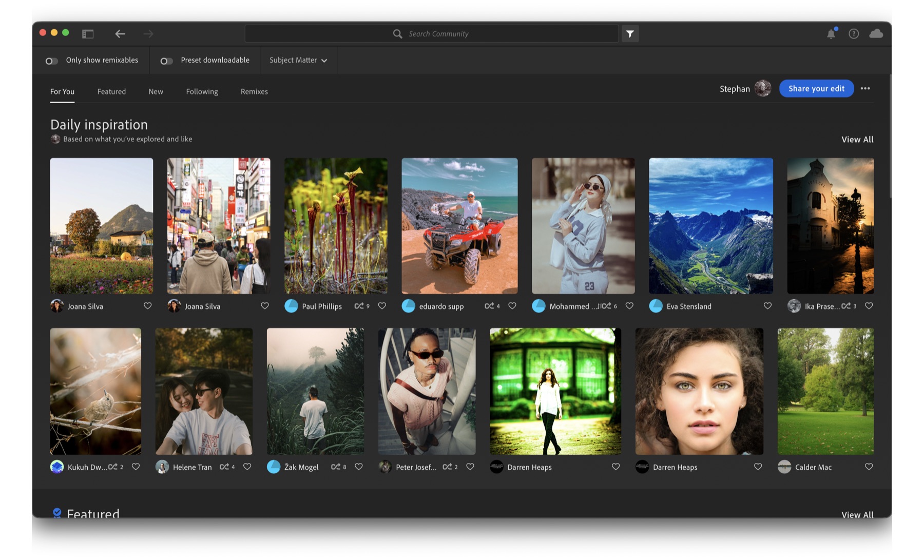This screenshot has height=560, width=924.
Task: Like Kukuh Dw's bird photo
Action: pyautogui.click(x=136, y=467)
